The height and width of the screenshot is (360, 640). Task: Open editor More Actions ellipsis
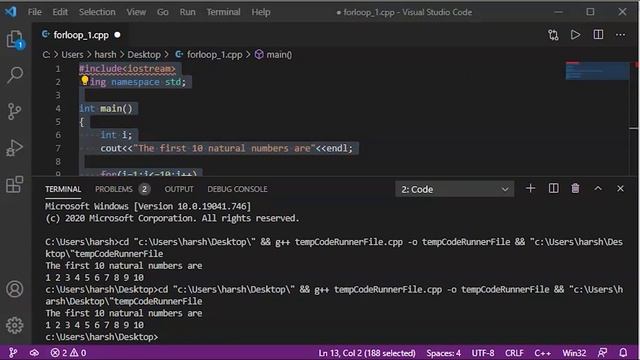(x=621, y=35)
